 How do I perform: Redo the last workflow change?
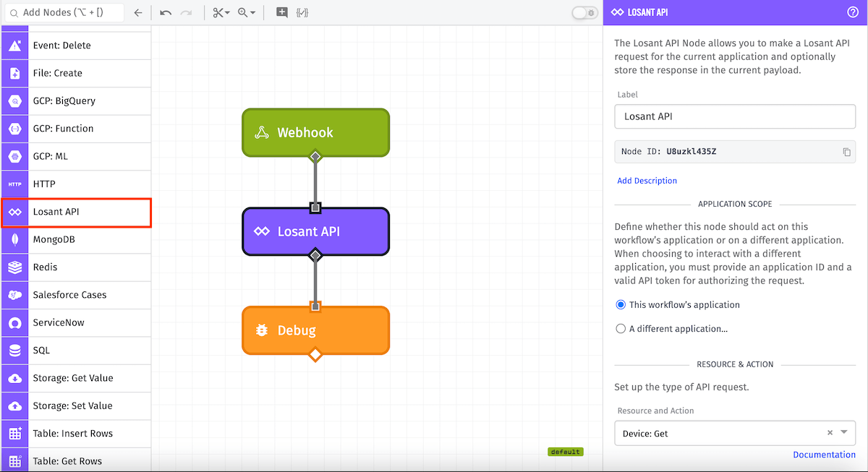187,12
